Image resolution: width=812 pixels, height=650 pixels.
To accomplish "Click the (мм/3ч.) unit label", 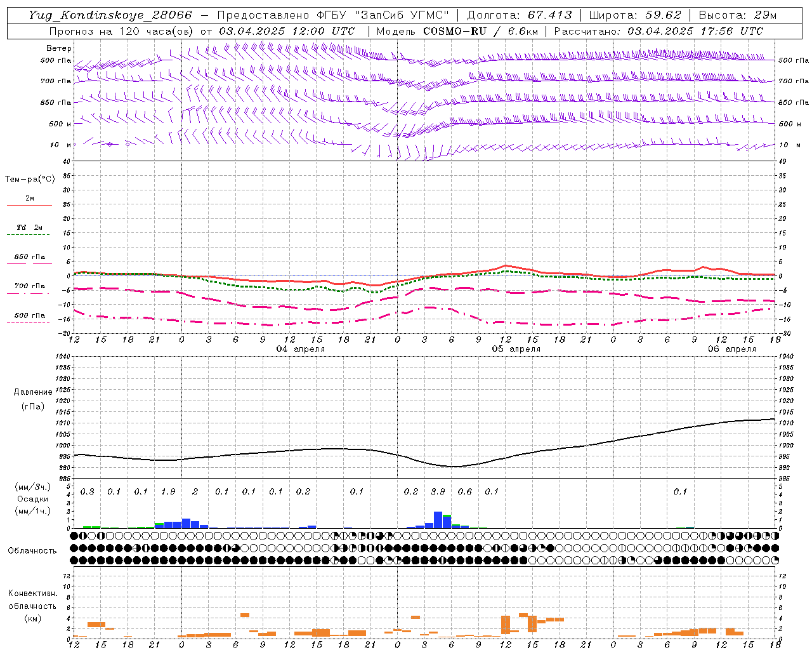I will click(33, 487).
